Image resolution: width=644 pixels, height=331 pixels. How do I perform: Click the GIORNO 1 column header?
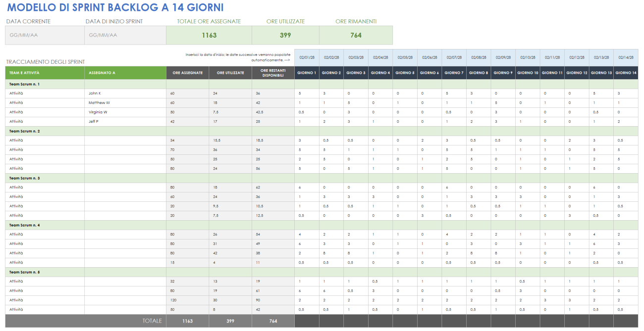coord(307,72)
